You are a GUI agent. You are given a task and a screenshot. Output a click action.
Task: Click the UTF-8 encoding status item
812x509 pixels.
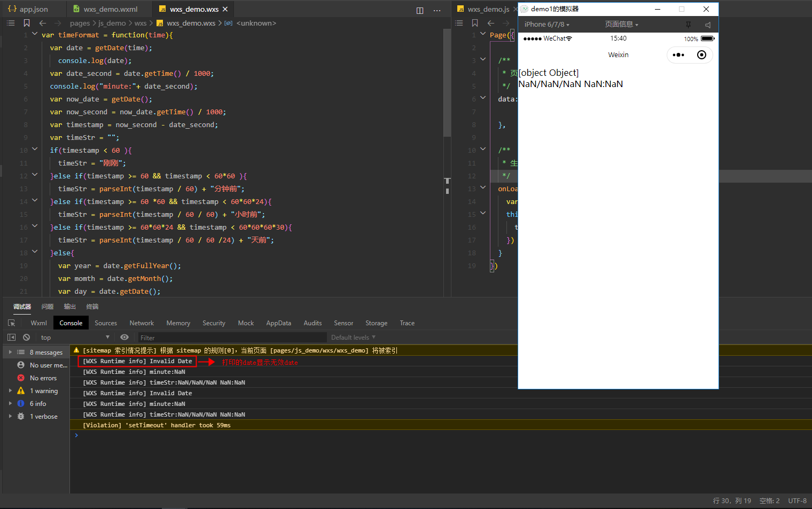point(797,501)
